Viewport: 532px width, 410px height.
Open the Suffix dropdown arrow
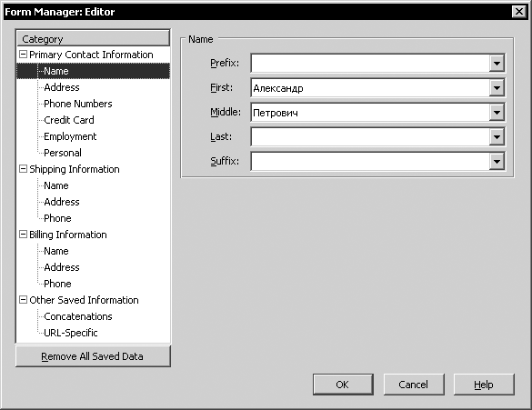tap(497, 162)
